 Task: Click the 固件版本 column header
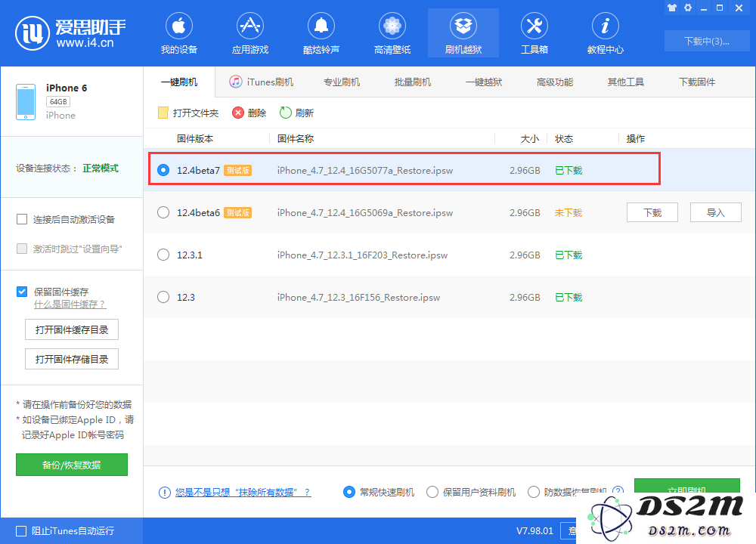[195, 139]
